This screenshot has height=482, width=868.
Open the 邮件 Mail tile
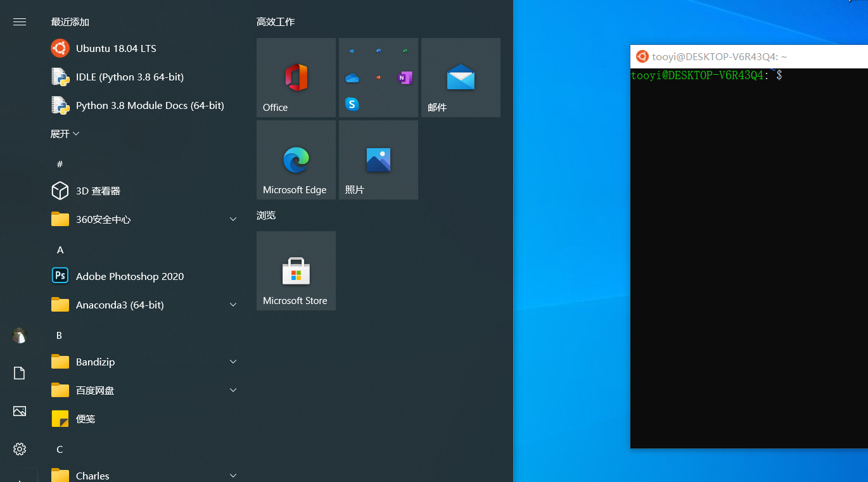tap(461, 77)
